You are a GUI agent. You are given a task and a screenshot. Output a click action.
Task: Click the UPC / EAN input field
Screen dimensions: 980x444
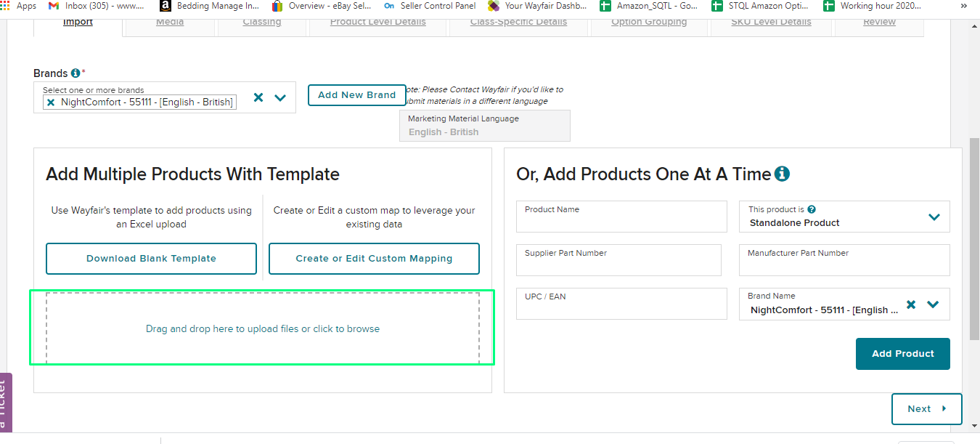[x=621, y=304]
